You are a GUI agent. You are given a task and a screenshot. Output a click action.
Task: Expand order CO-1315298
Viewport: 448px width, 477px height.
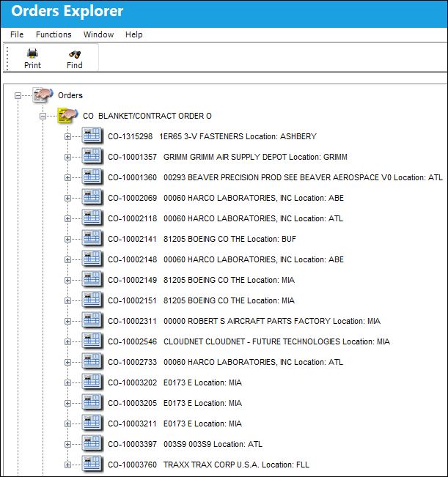(67, 136)
